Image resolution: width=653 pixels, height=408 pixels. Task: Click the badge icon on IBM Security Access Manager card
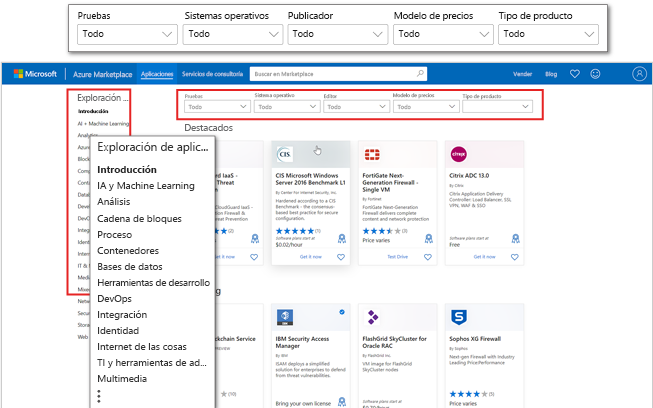click(x=341, y=402)
